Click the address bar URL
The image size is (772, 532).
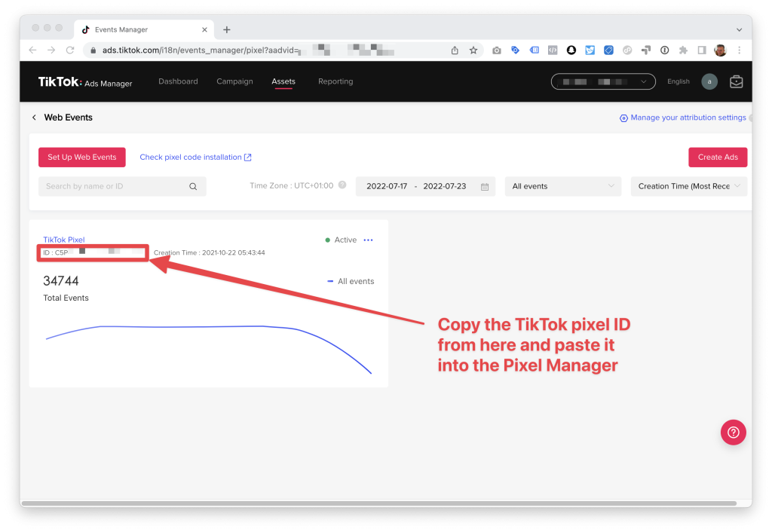tap(201, 50)
